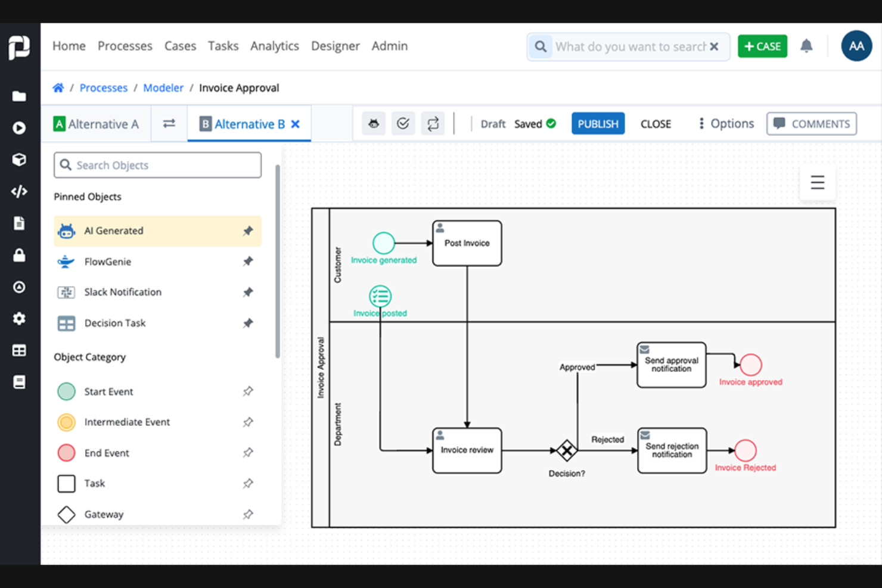Publish the Invoice Approval draft

[598, 123]
